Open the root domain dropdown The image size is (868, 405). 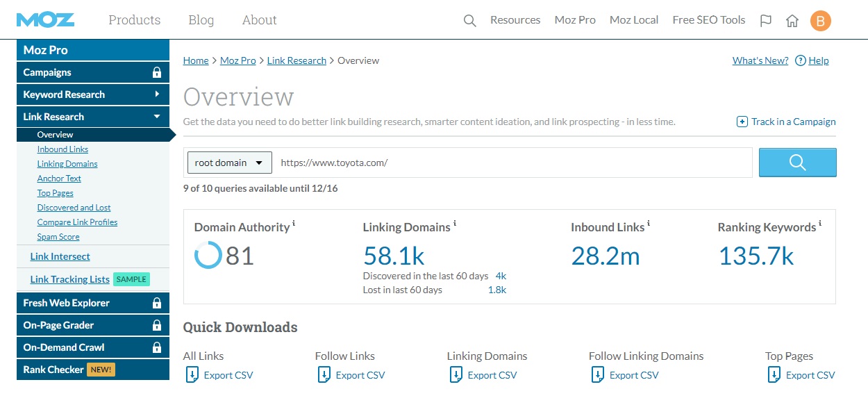point(229,163)
